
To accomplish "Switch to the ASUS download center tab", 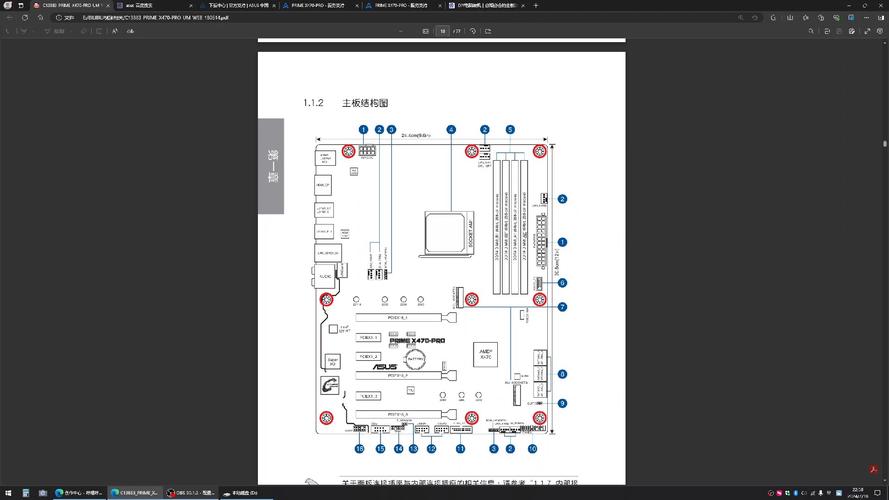I will [x=237, y=5].
